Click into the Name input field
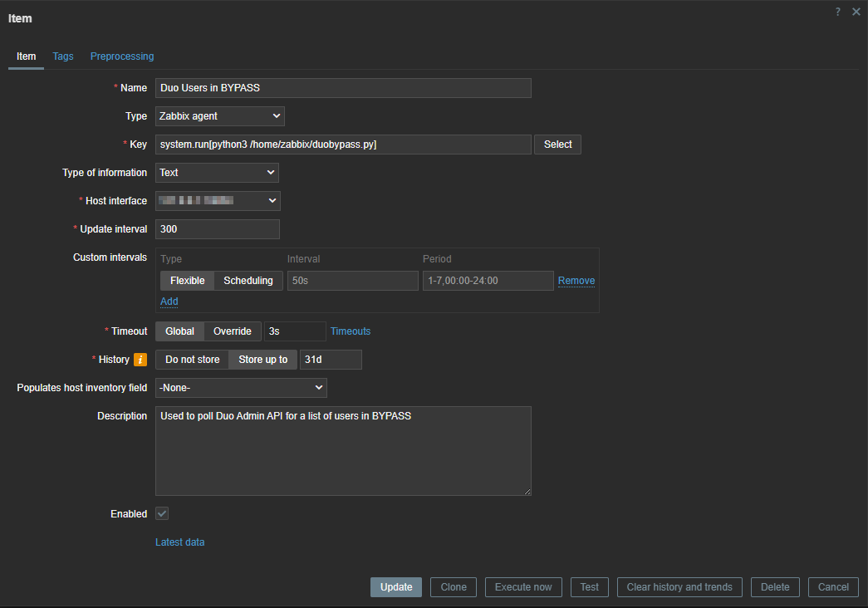Screen dimensions: 868x608 tap(342, 88)
